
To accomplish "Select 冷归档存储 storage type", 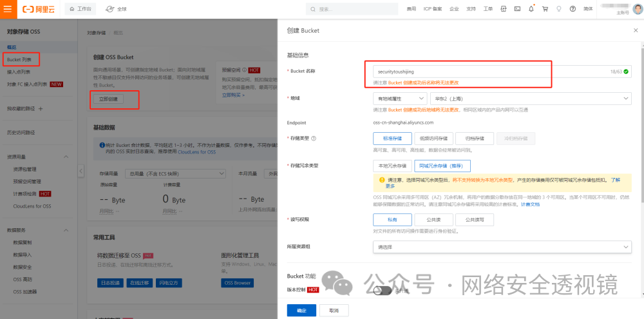I will [x=516, y=138].
